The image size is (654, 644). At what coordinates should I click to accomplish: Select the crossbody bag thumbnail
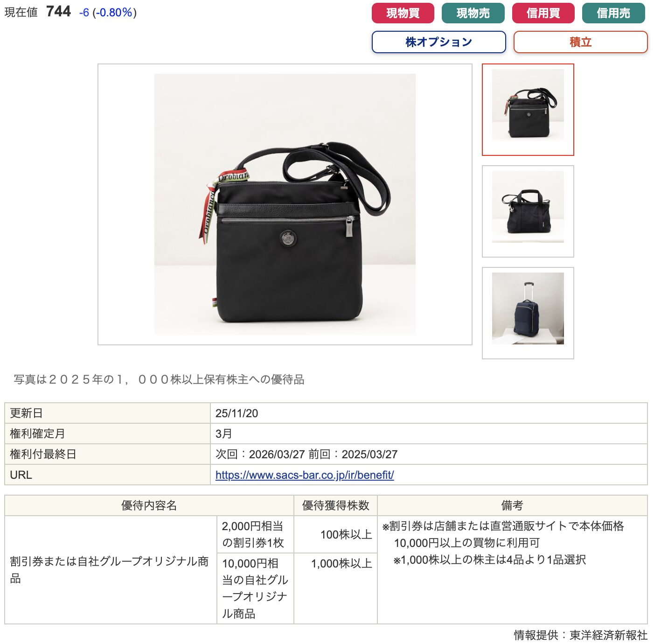point(528,110)
